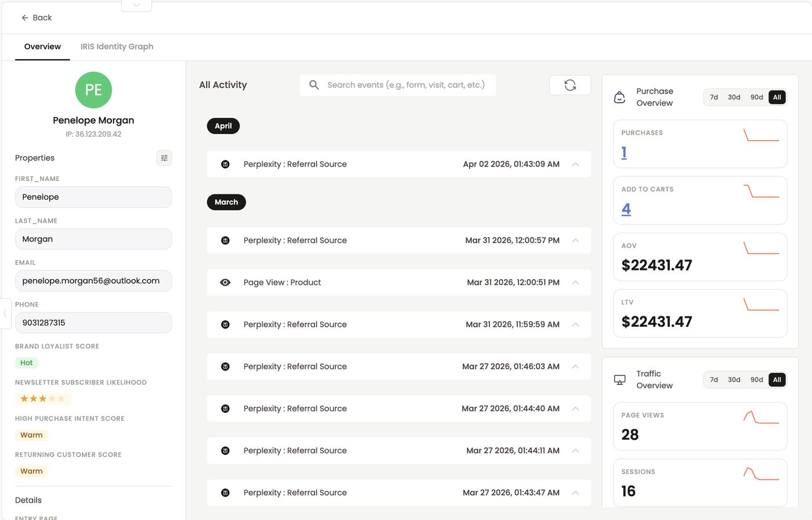Select 30d range in Purchase Overview

click(734, 97)
